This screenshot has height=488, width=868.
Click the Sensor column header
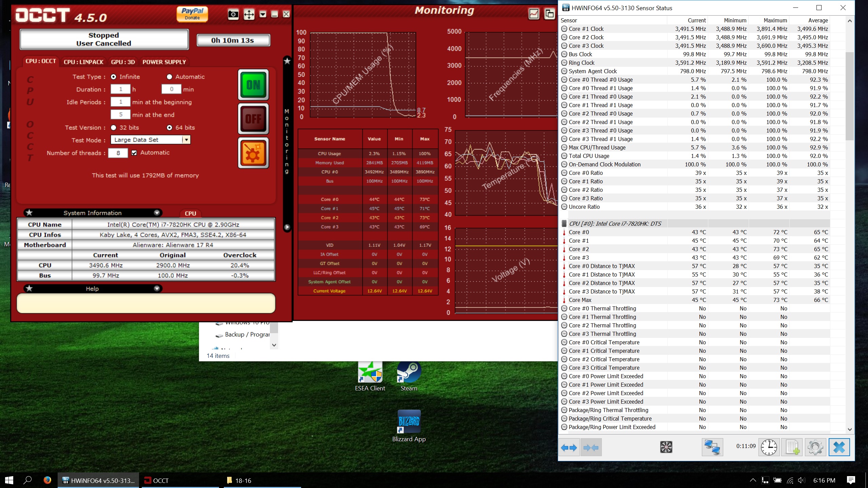(613, 20)
